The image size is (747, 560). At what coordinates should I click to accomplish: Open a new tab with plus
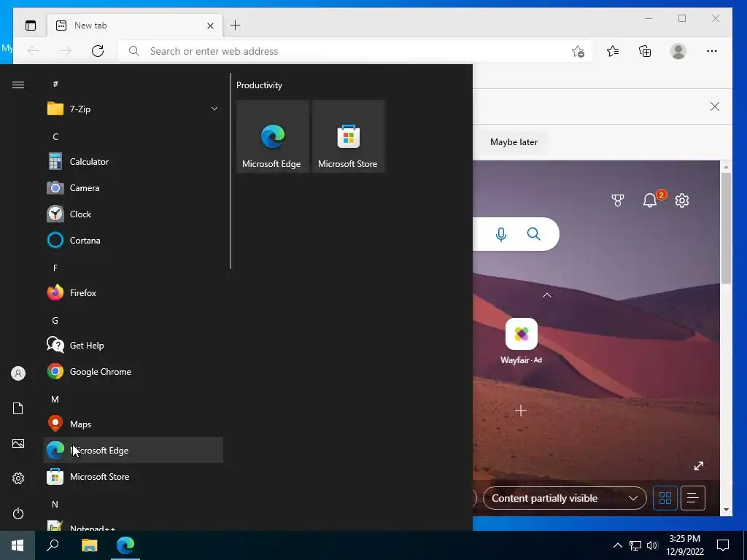pyautogui.click(x=235, y=26)
